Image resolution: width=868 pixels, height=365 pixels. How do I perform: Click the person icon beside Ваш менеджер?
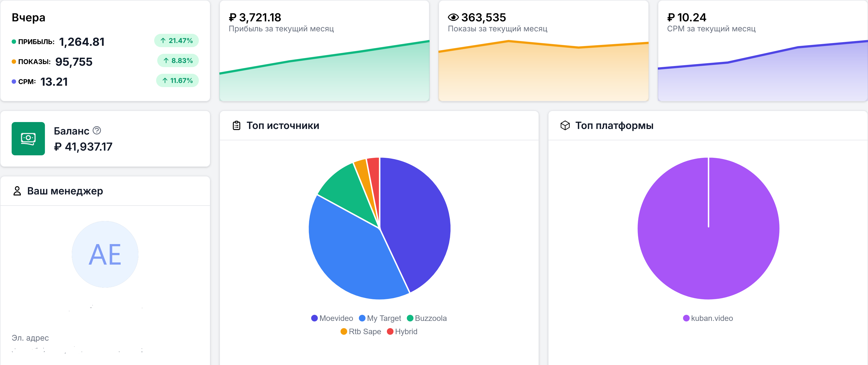(x=17, y=191)
